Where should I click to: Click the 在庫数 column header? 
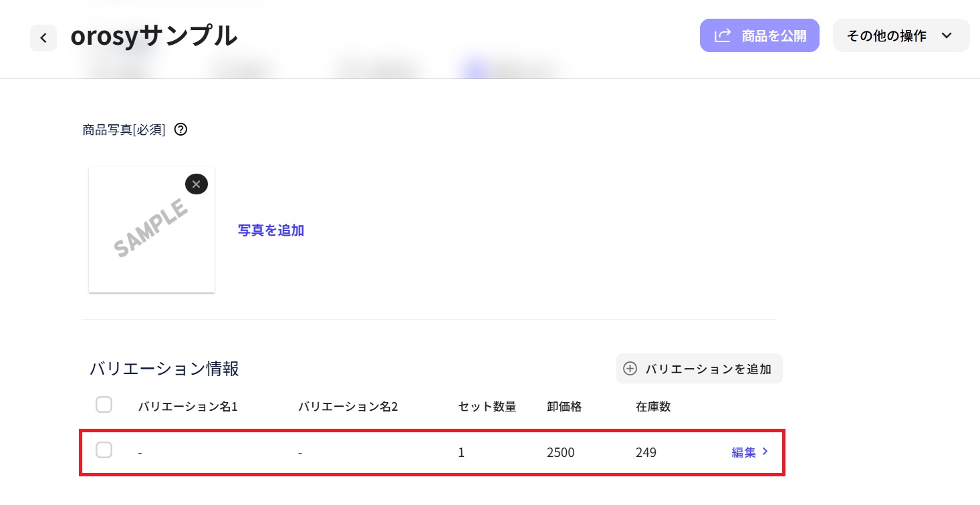[652, 406]
